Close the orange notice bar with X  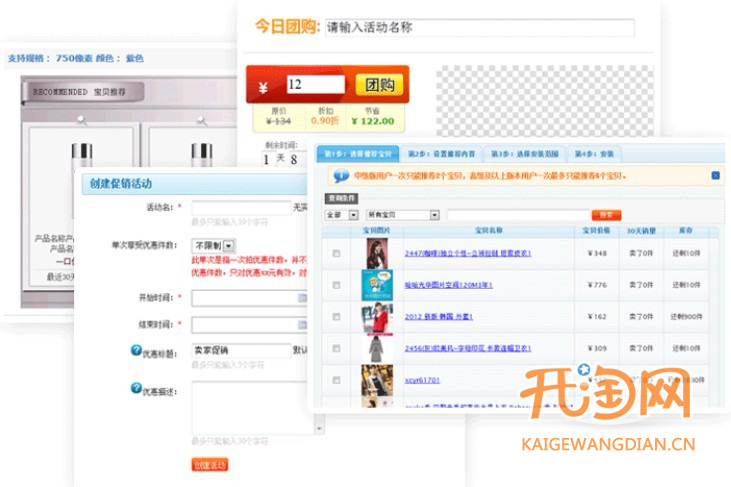click(715, 175)
